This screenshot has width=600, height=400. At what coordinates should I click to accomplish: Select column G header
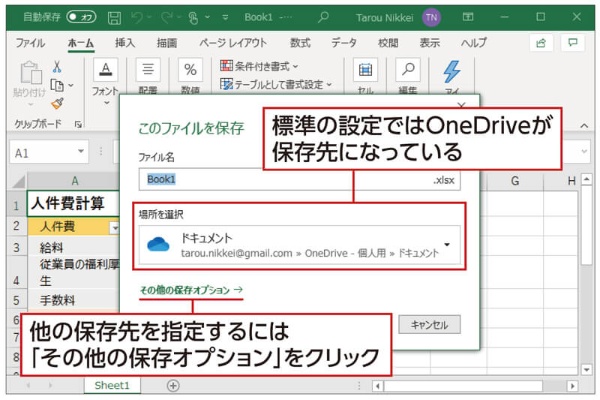pyautogui.click(x=515, y=181)
